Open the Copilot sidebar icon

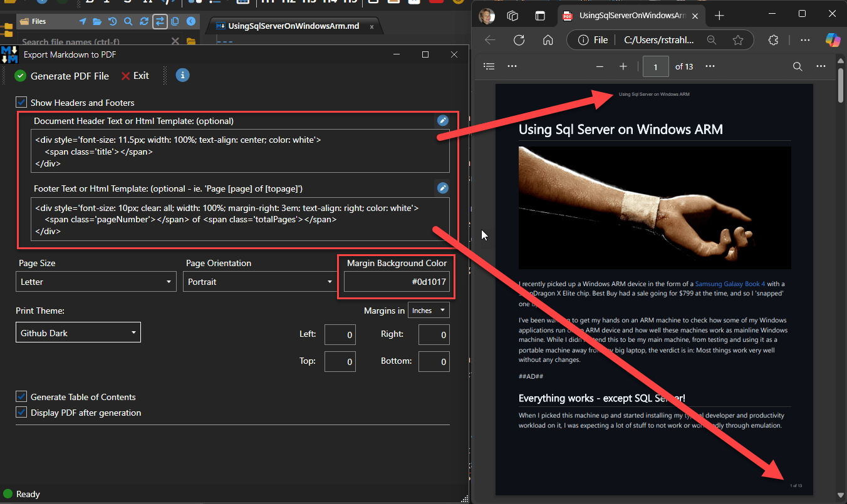tap(833, 40)
